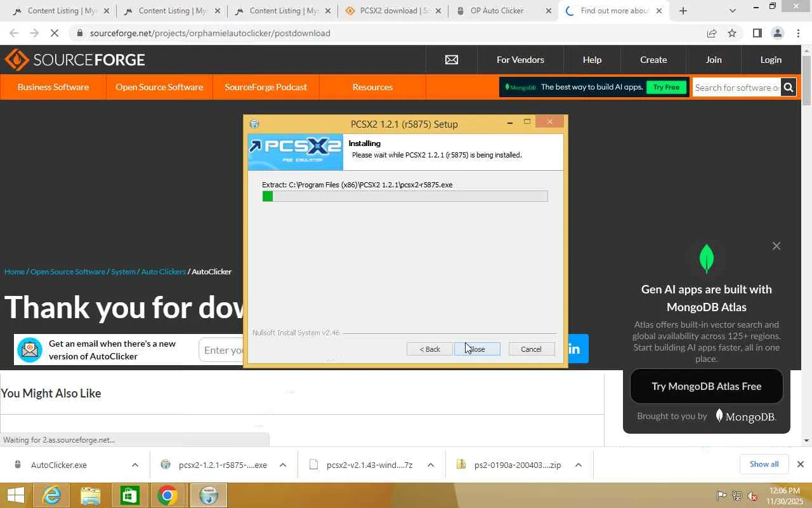The width and height of the screenshot is (812, 508).
Task: Focus the Search for software field
Action: 737,88
